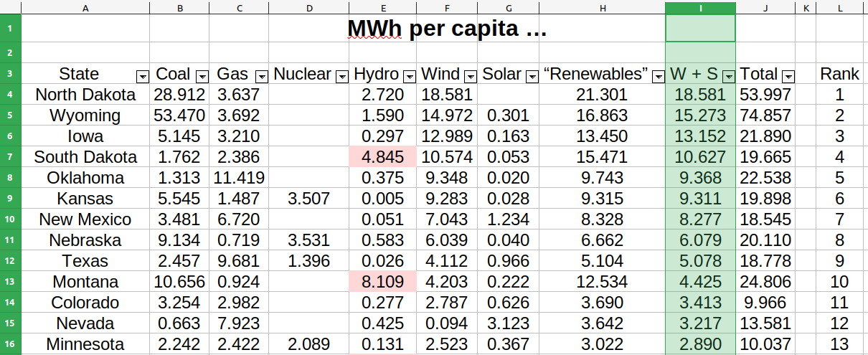Click the Select All corner box
Image resolution: width=868 pixels, height=355 pixels.
(10, 8)
